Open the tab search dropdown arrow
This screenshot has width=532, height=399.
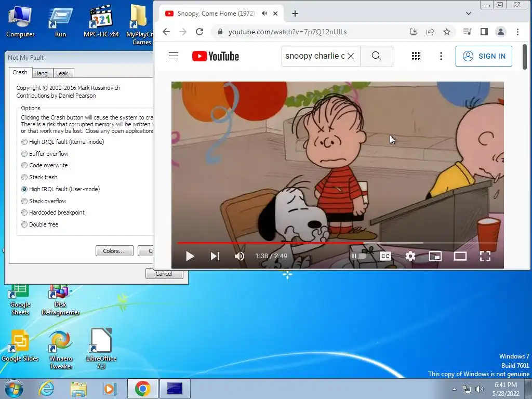coord(469,14)
